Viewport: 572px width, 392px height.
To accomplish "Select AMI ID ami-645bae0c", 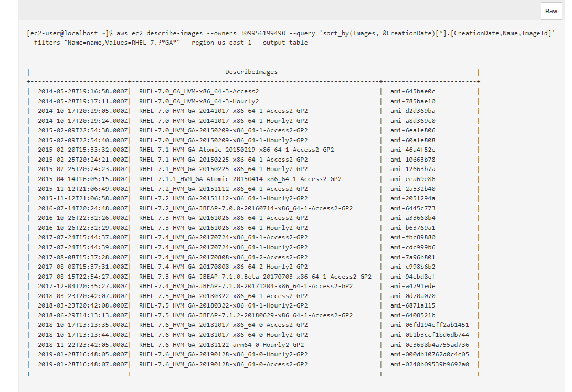I will 412,91.
